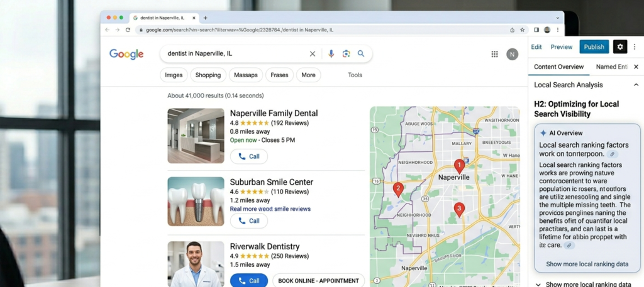Click the link chip after 'tonrterpoon.'
644x287 pixels.
[613, 154]
